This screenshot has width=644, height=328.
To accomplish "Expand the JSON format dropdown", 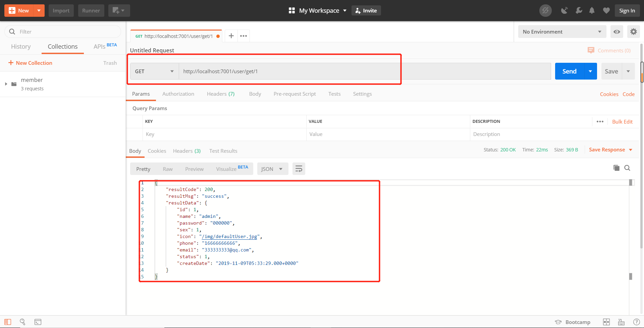I will pos(273,169).
